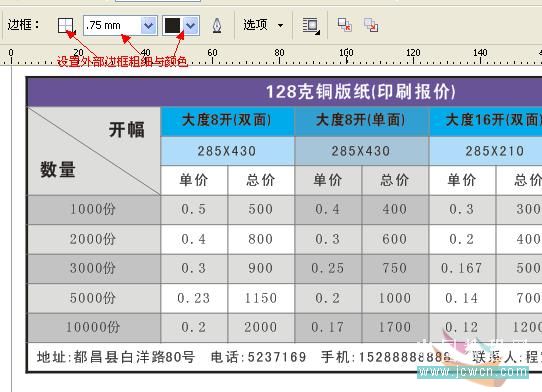Select the 1000份 row label
Image resolution: width=542 pixels, height=392 pixels.
coord(94,209)
